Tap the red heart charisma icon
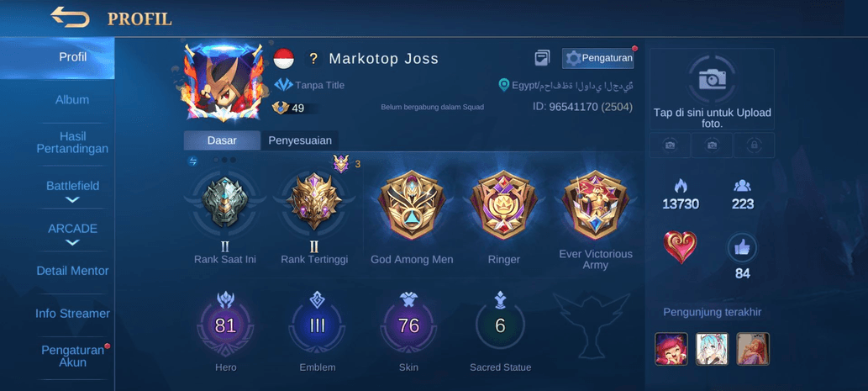Viewport: 868px width, 391px height. click(680, 247)
